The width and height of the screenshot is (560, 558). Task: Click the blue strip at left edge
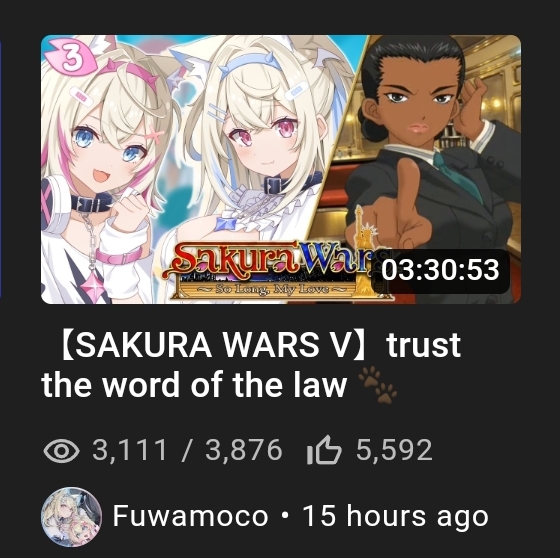[1, 168]
